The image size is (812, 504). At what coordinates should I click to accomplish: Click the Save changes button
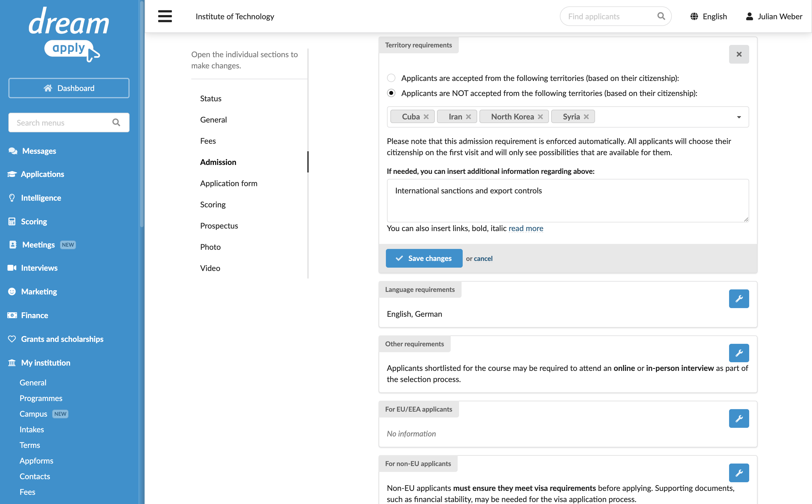(424, 258)
